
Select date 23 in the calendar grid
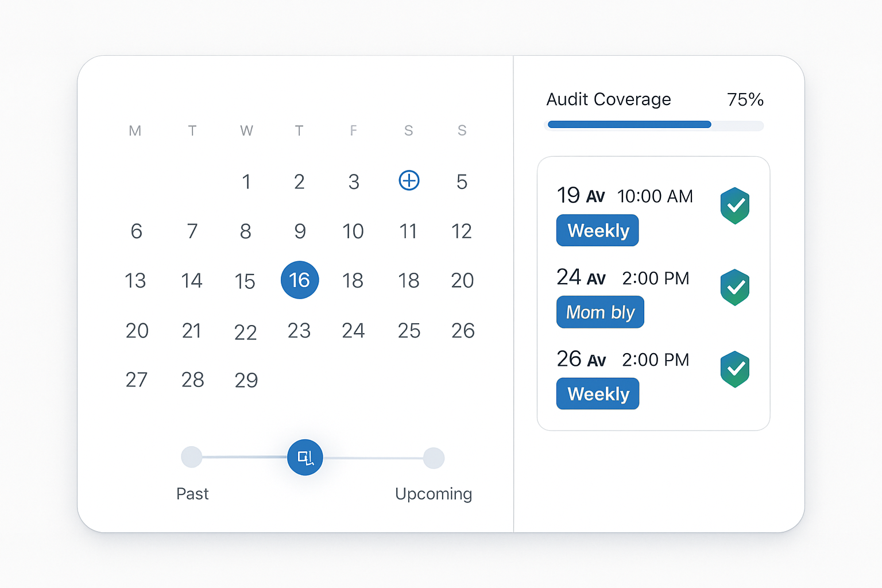pyautogui.click(x=299, y=331)
